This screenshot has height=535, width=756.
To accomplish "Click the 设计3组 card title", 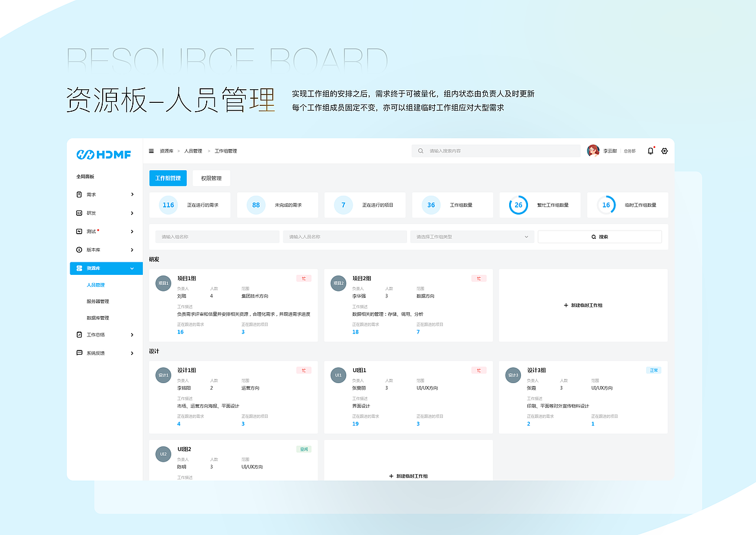I will click(x=536, y=371).
